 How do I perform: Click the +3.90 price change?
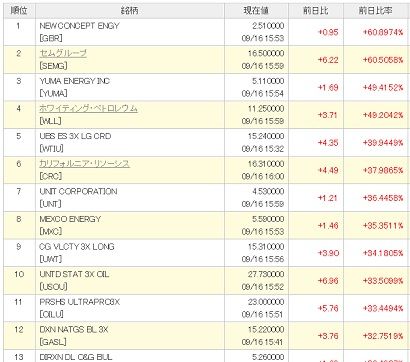tap(328, 254)
